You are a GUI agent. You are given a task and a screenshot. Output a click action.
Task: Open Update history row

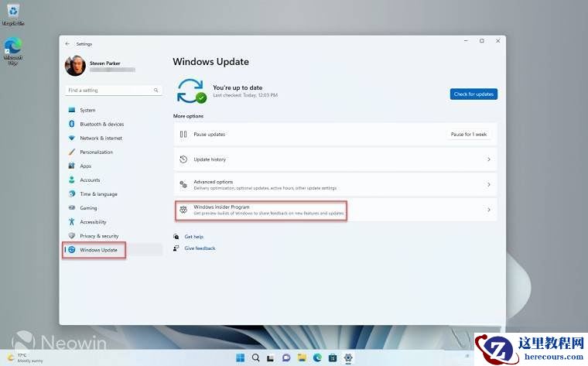coord(335,159)
